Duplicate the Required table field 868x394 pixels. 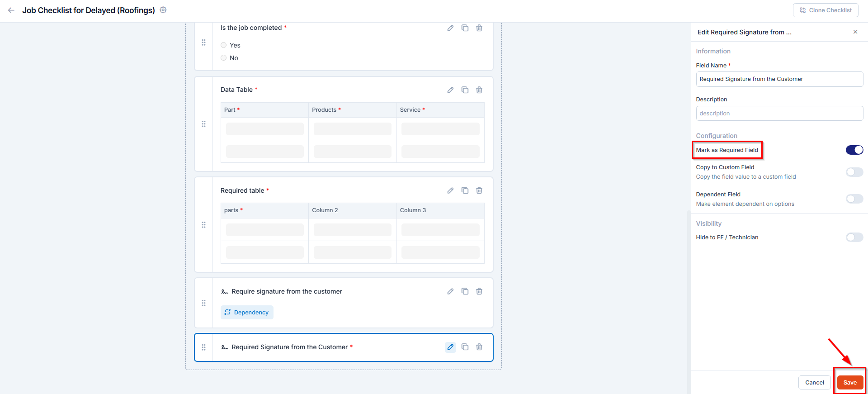pos(465,190)
